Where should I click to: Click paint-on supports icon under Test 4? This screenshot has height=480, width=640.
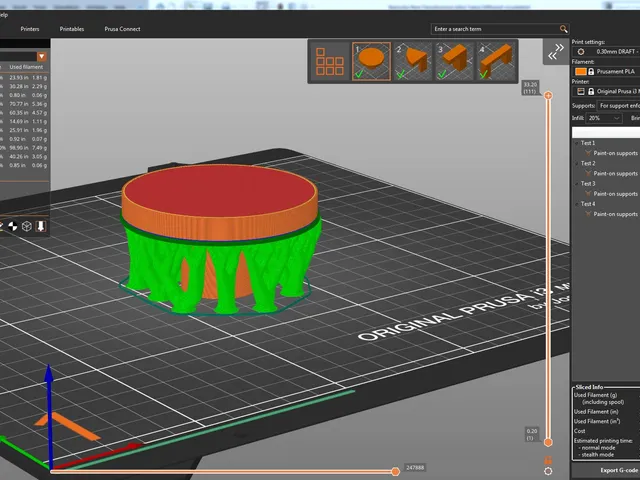[x=588, y=214]
